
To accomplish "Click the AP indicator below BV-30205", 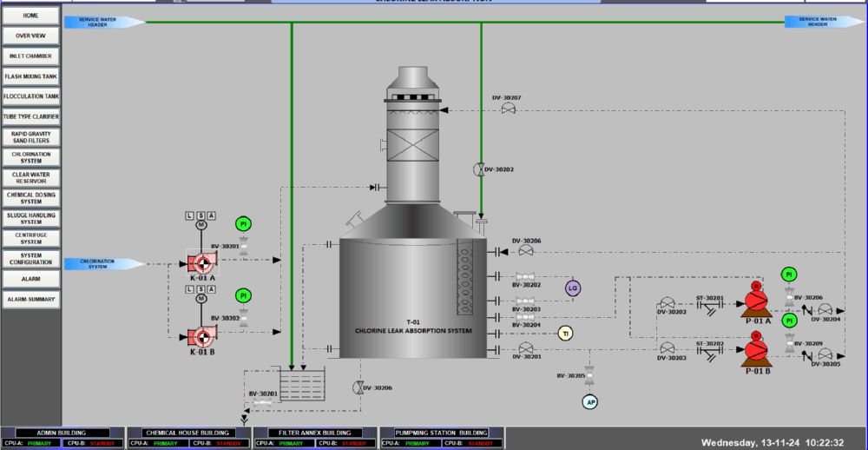I will 590,401.
